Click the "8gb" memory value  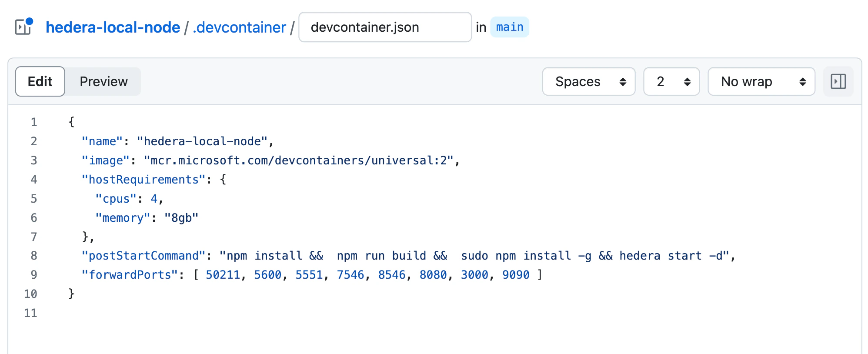181,218
